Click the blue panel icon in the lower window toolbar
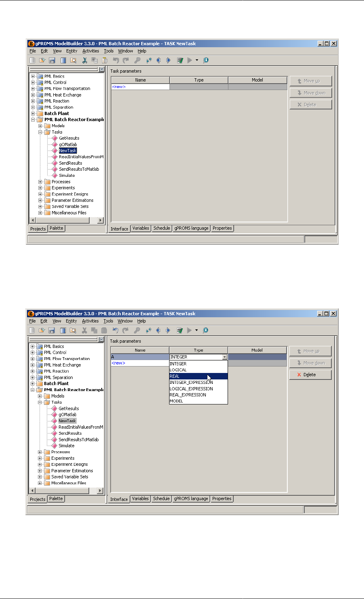The height and width of the screenshot is (599, 364). [x=63, y=330]
